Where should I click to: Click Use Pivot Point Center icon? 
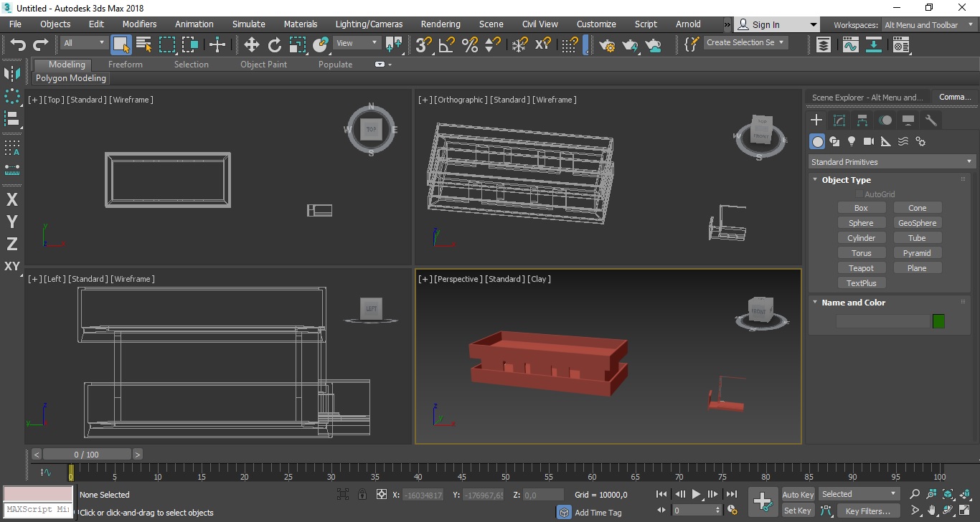(394, 45)
